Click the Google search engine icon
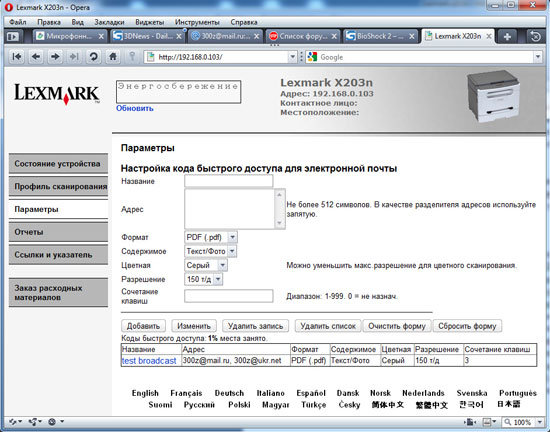The height and width of the screenshot is (432, 550). click(x=312, y=57)
